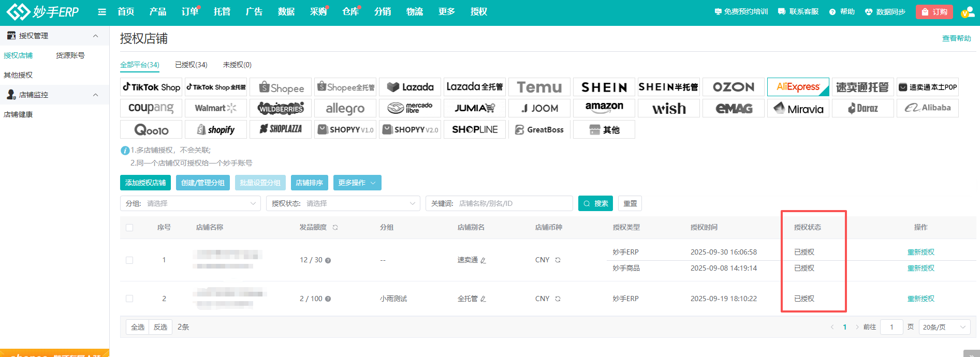The width and height of the screenshot is (980, 357).
Task: Click 重新授权 link for store row 2
Action: pos(920,299)
